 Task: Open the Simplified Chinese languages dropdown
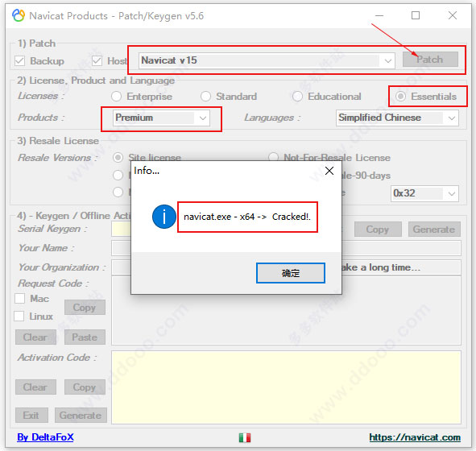[397, 118]
